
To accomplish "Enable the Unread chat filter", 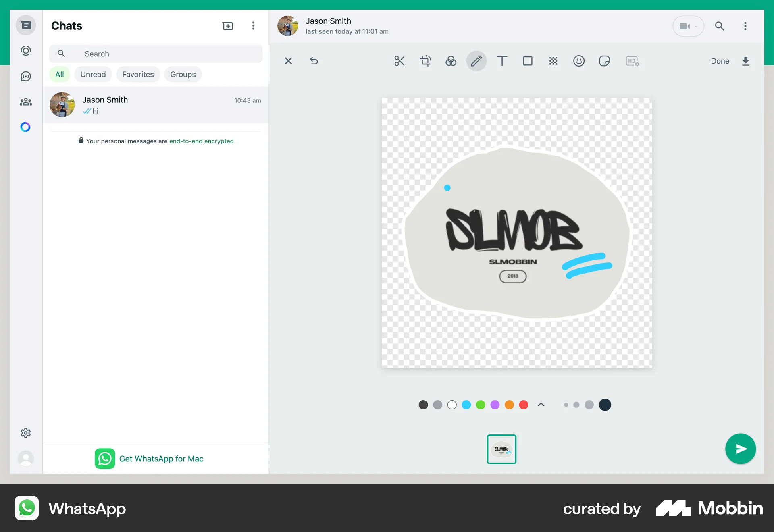I will click(93, 74).
